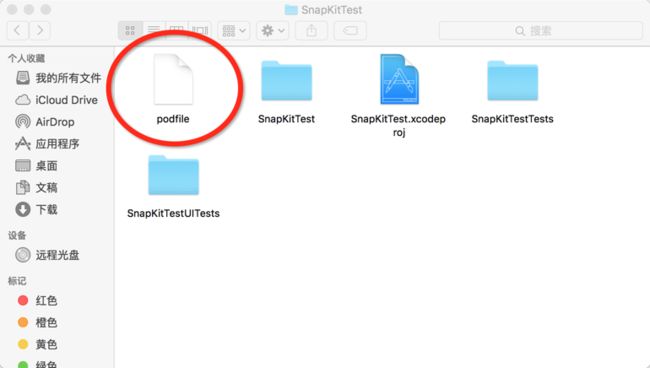This screenshot has width=650, height=368.
Task: Select the SnapKitTestTests folder icon
Action: 512,80
